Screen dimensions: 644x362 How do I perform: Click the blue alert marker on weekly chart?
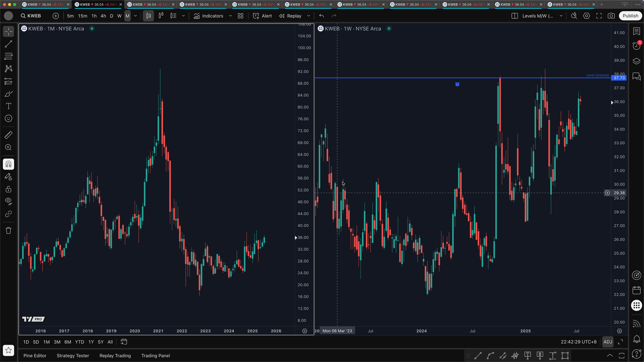pos(457,84)
